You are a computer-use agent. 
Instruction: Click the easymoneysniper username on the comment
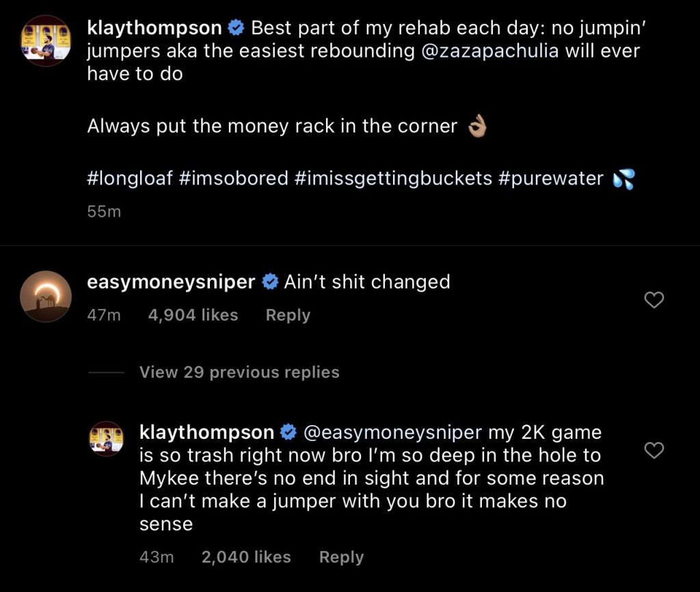[x=172, y=282]
